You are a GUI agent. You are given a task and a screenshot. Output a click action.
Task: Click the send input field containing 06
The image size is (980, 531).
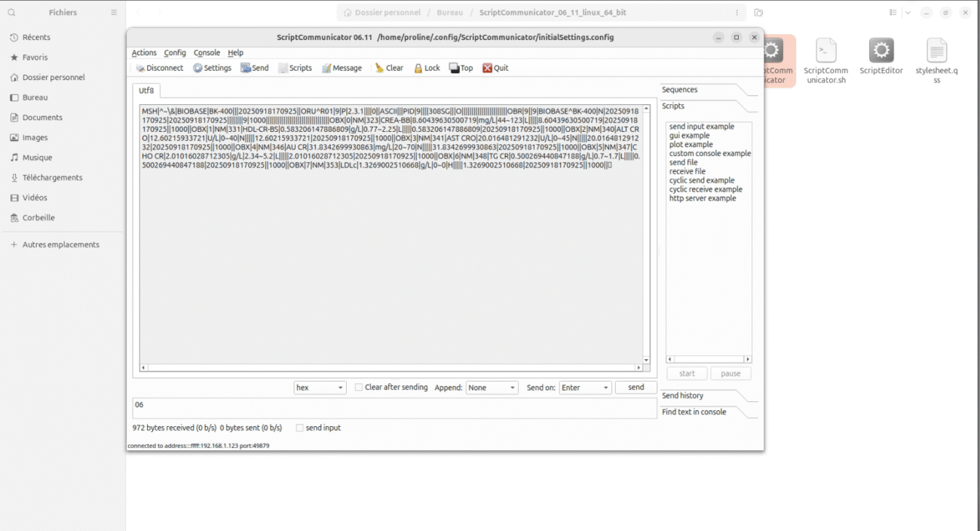(395, 408)
